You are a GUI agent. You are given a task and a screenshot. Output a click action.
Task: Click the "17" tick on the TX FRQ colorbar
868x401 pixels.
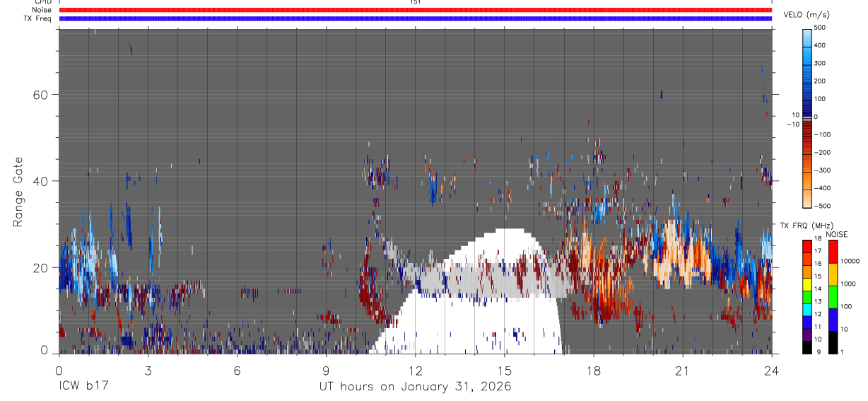[819, 251]
